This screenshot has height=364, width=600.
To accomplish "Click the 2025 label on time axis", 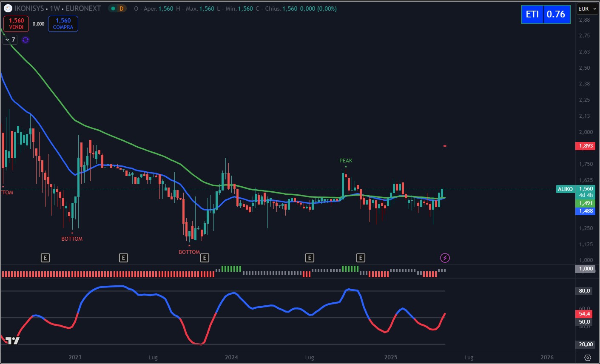I will pos(390,357).
